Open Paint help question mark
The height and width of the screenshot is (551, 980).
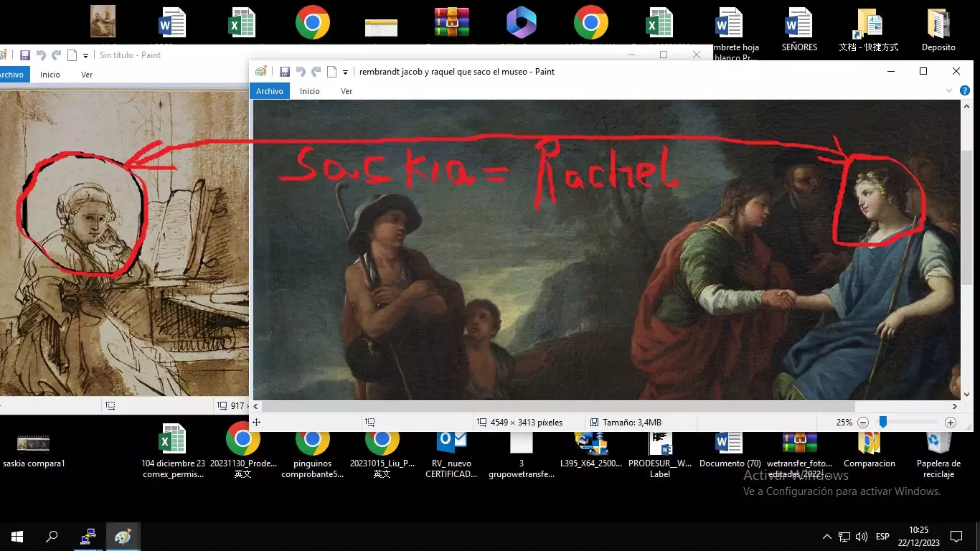tap(964, 91)
